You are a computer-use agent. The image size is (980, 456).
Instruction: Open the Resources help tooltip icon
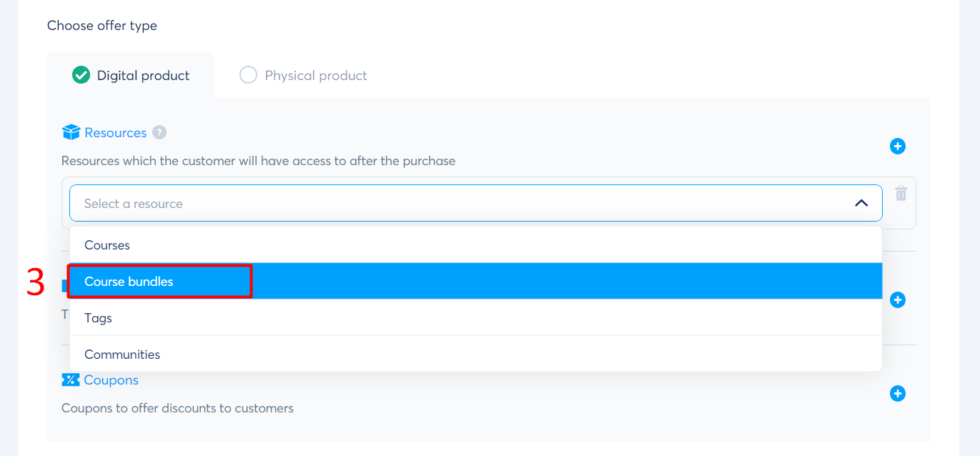(159, 132)
